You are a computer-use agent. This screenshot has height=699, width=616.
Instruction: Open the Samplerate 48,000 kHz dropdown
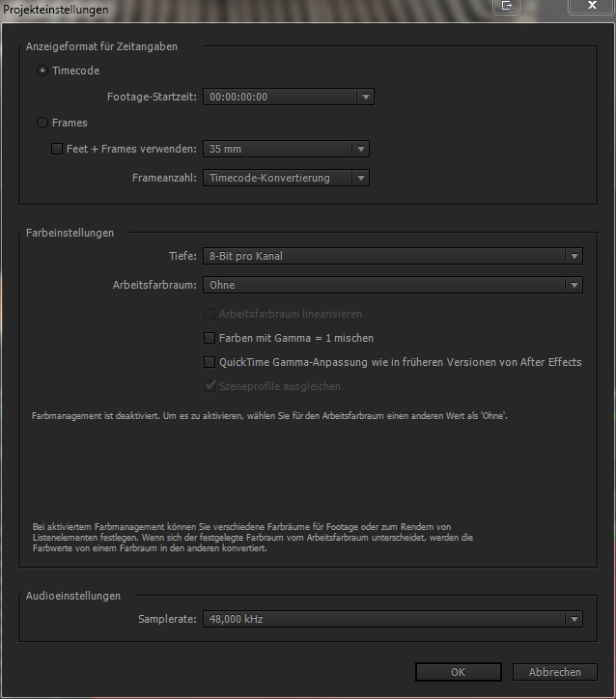(x=392, y=619)
